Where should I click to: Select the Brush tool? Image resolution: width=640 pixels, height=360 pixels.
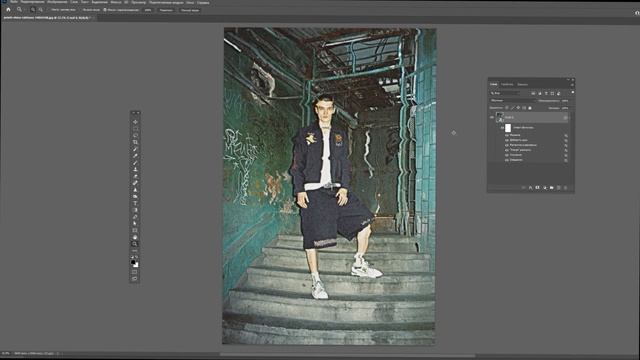point(135,163)
